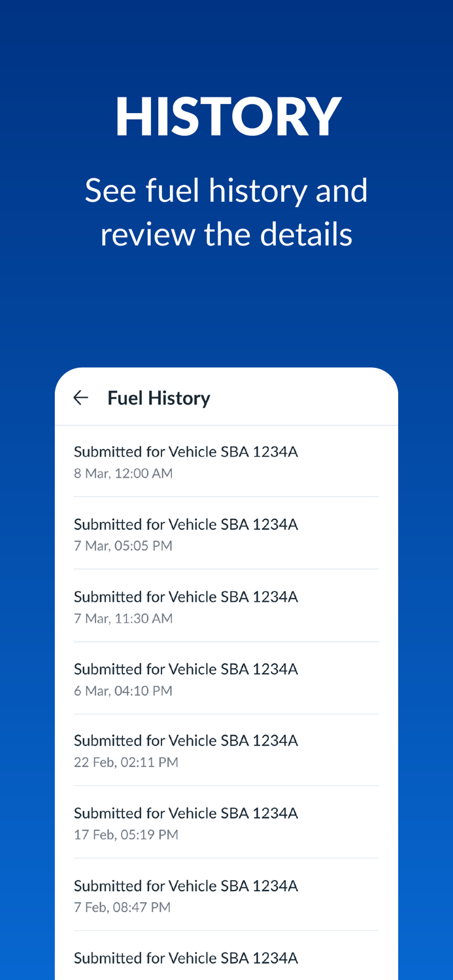453x980 pixels.
Task: Click the timestamp under the first entry
Action: pyautogui.click(x=124, y=473)
